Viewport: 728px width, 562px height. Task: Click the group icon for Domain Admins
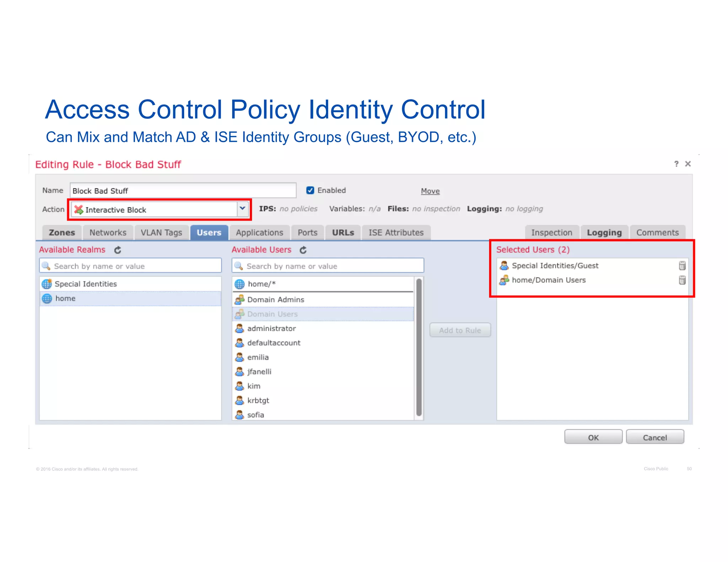point(240,299)
